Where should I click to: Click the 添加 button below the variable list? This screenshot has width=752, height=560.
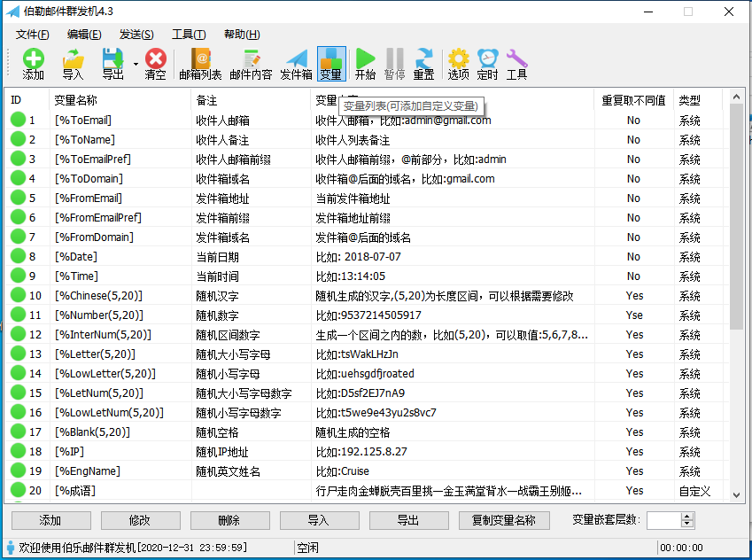tap(50, 520)
